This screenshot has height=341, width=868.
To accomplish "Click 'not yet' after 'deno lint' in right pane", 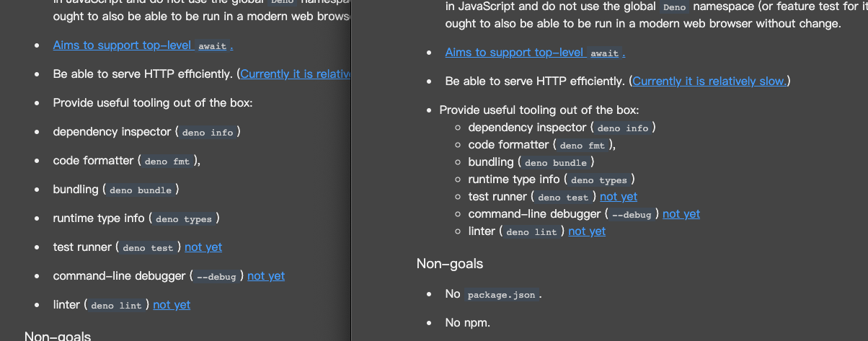I will (587, 231).
